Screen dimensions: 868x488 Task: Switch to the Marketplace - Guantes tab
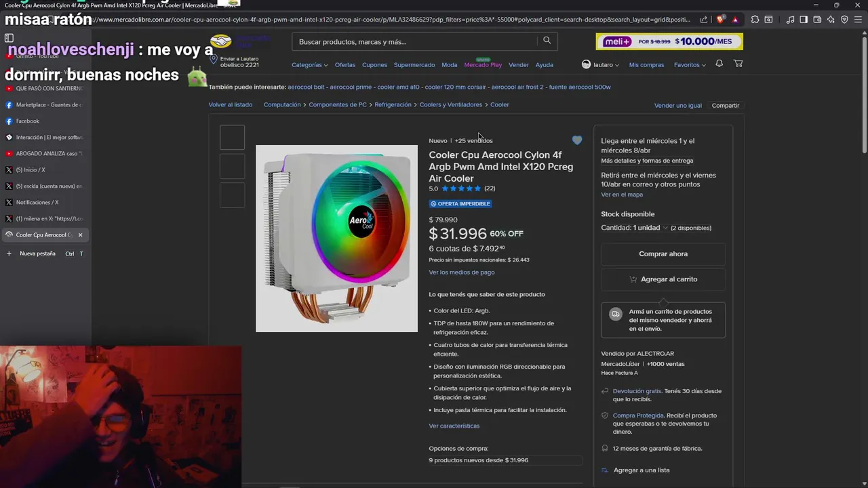pos(45,105)
